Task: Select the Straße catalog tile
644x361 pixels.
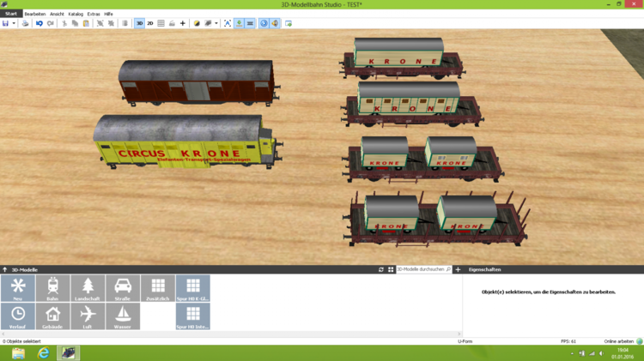Action: [123, 288]
